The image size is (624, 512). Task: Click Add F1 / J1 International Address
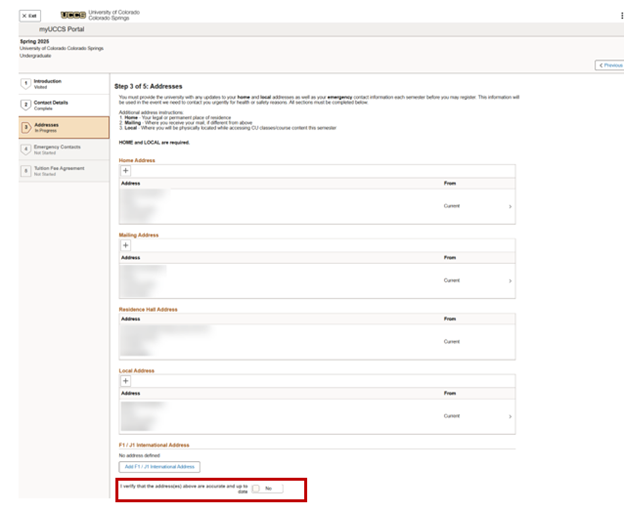160,467
